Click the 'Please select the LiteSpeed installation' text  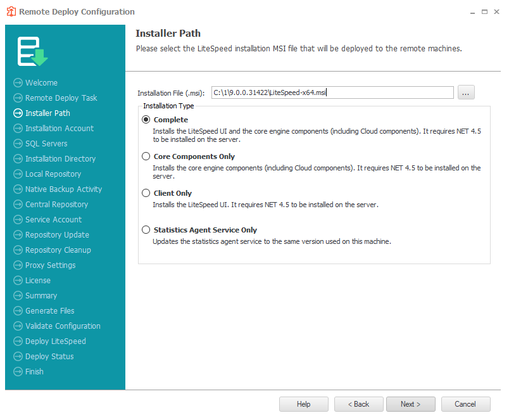pos(299,49)
